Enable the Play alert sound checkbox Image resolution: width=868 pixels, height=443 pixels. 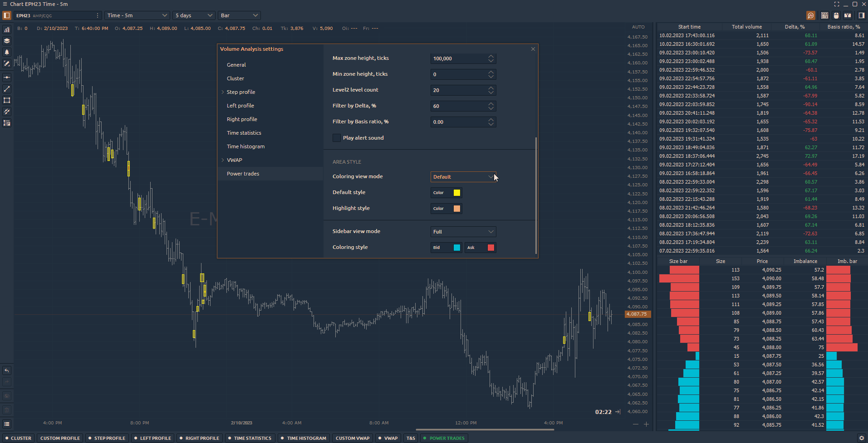337,138
